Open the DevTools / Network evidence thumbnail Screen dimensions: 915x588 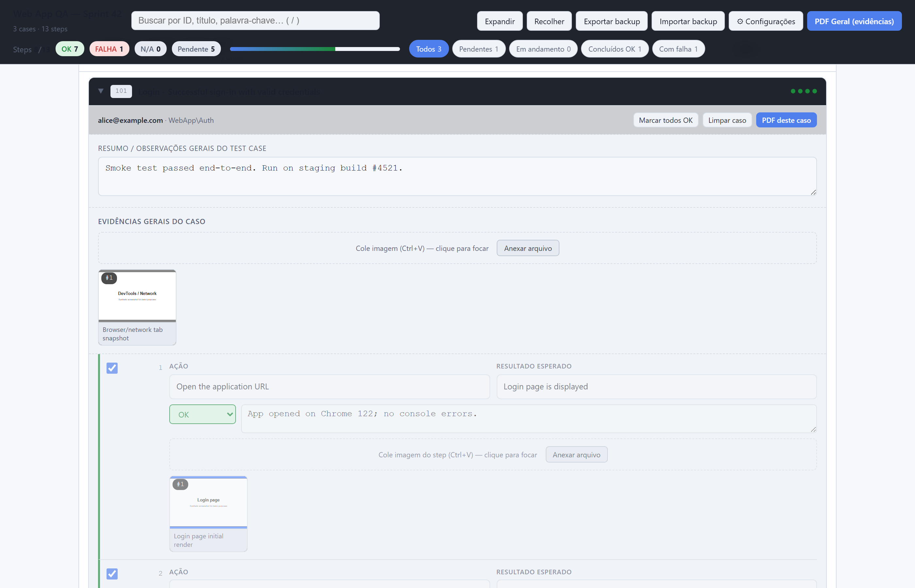(137, 296)
